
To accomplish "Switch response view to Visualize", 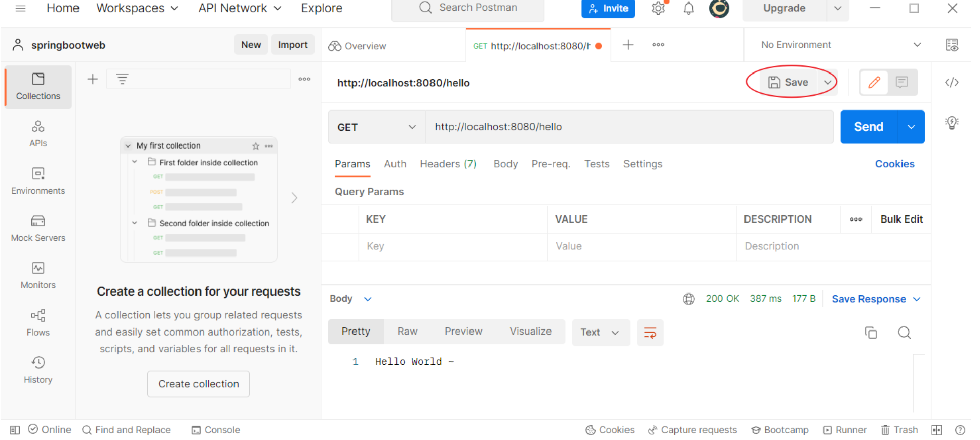I will click(530, 331).
